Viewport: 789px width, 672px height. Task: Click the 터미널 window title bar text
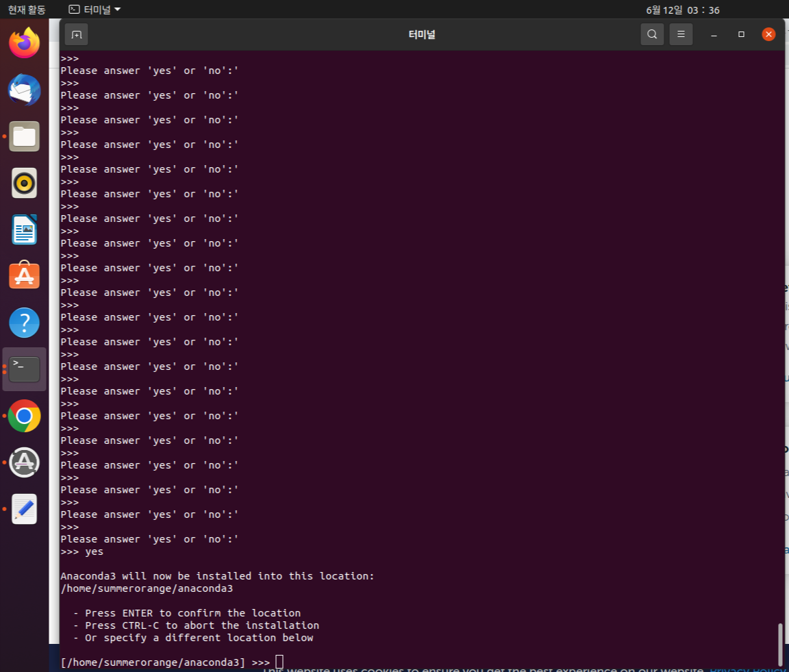422,34
